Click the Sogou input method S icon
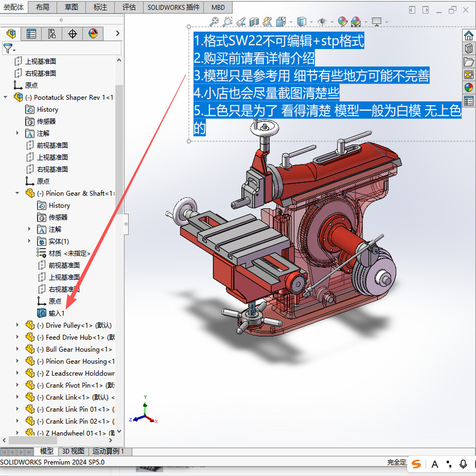Image resolution: width=476 pixels, height=476 pixels. coord(416,464)
